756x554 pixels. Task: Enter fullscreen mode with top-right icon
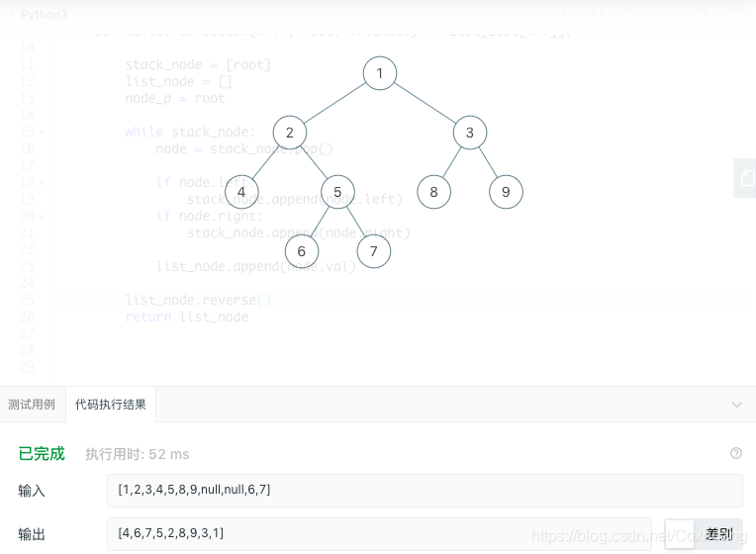736,15
